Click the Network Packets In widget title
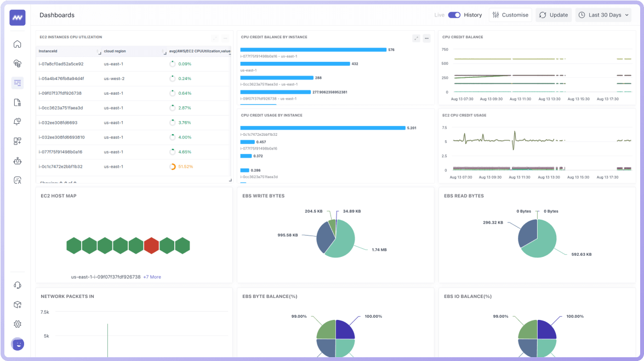644x361 pixels. tap(67, 296)
